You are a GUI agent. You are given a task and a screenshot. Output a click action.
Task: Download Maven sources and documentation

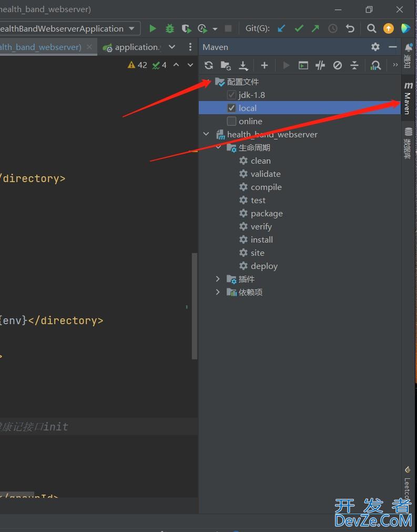point(243,65)
